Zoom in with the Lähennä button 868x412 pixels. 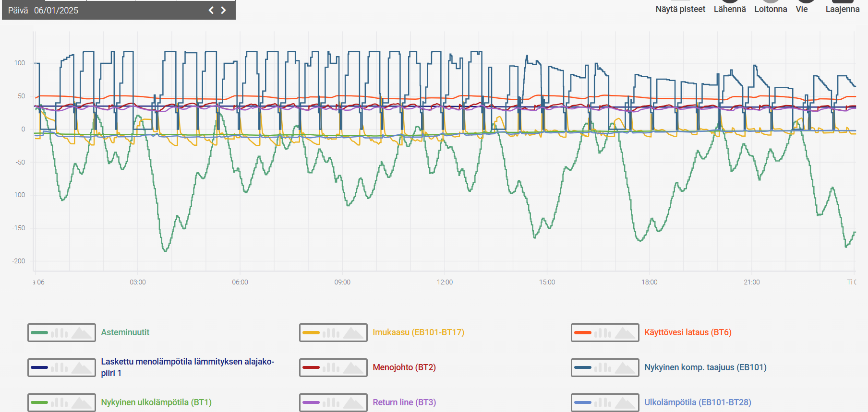pyautogui.click(x=730, y=9)
